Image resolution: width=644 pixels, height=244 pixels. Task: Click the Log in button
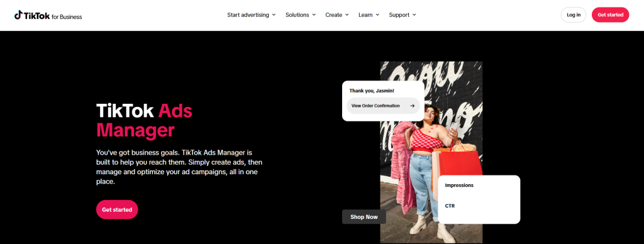coord(574,15)
